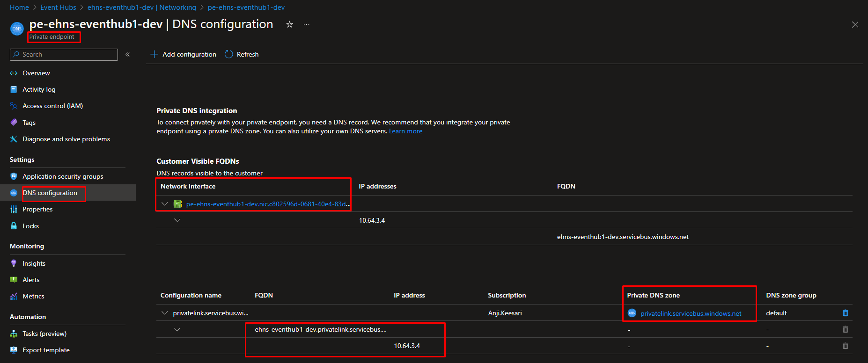Screen dimensions: 868x363
Task: Click the Access control (IAM) icon
Action: (14, 106)
